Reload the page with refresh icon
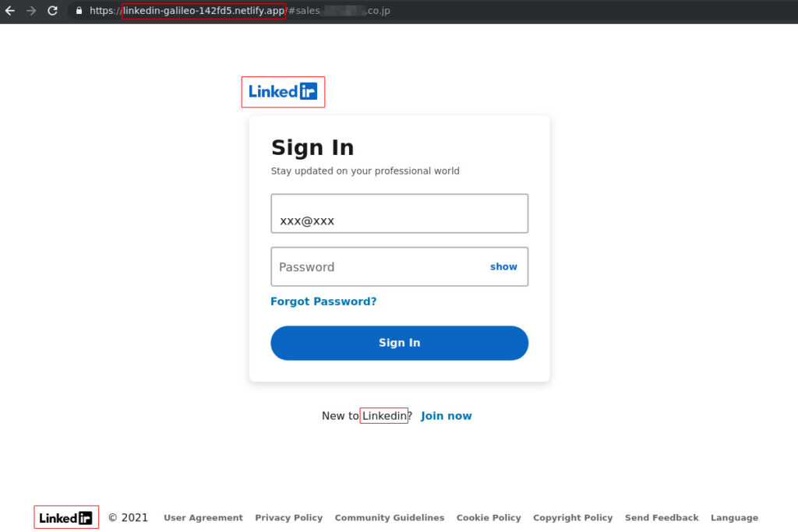Image resolution: width=798 pixels, height=532 pixels. point(52,11)
